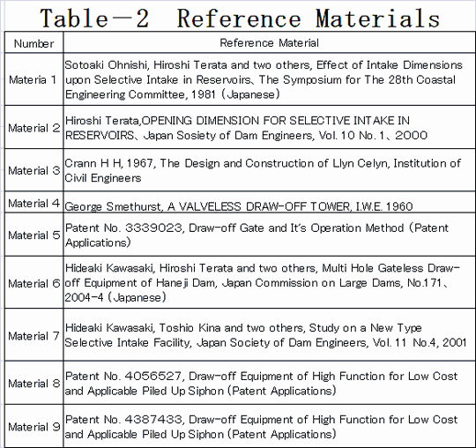Click the 'Material 4' cell
The image size is (476, 448).
click(34, 202)
